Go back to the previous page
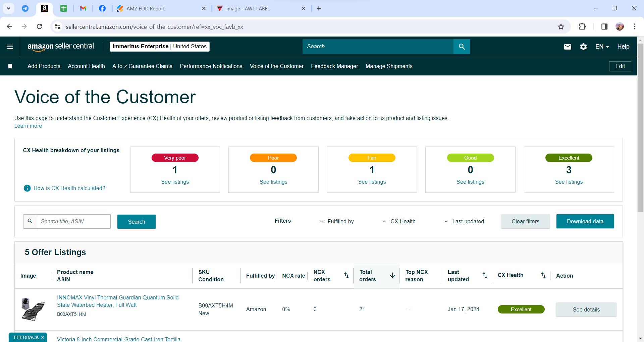 pyautogui.click(x=9, y=26)
